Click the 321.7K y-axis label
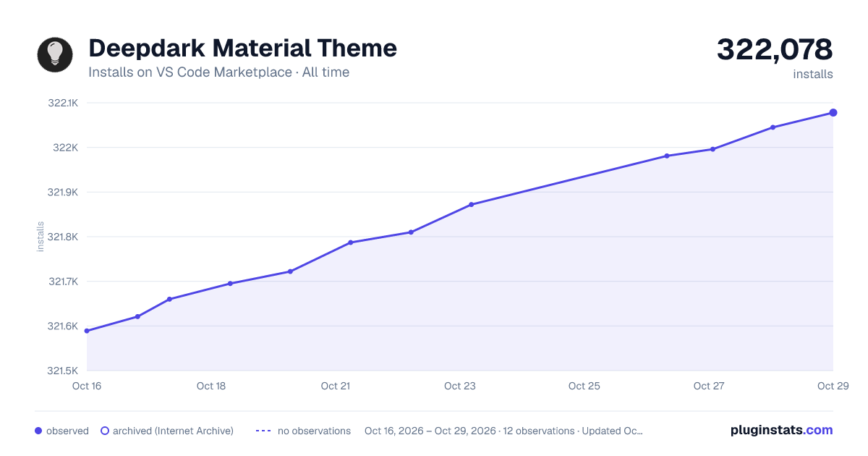 click(63, 282)
